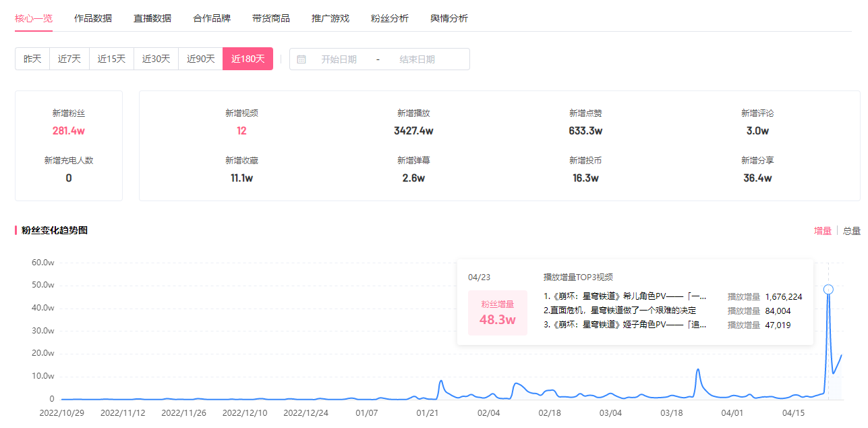Toggle chart to 增量 view
This screenshot has width=868, height=428.
[x=823, y=231]
